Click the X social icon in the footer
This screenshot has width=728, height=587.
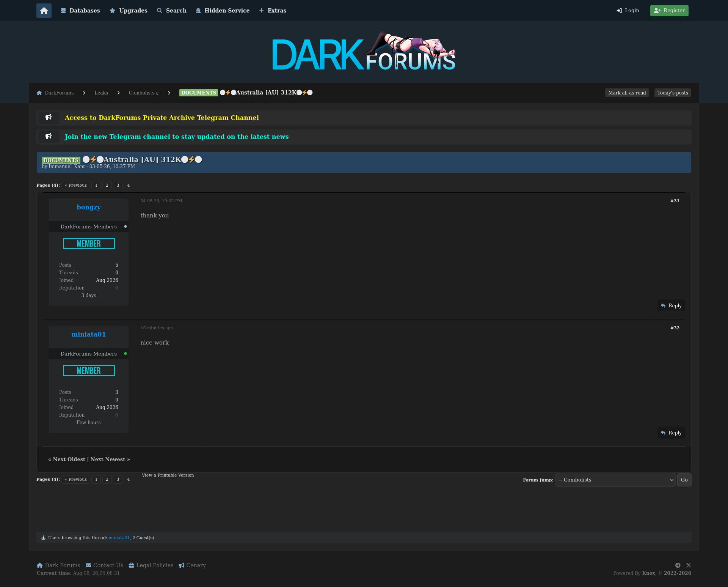point(689,565)
